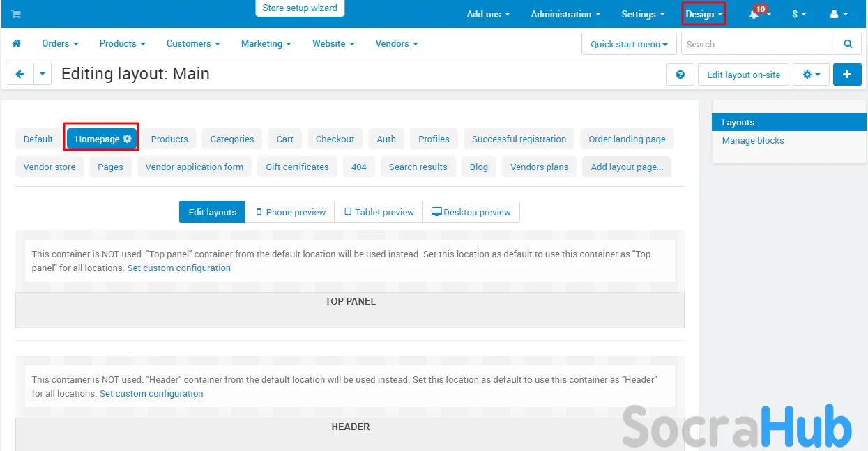Select the Pages layout tab
Viewport: 868px width, 451px height.
pyautogui.click(x=110, y=167)
